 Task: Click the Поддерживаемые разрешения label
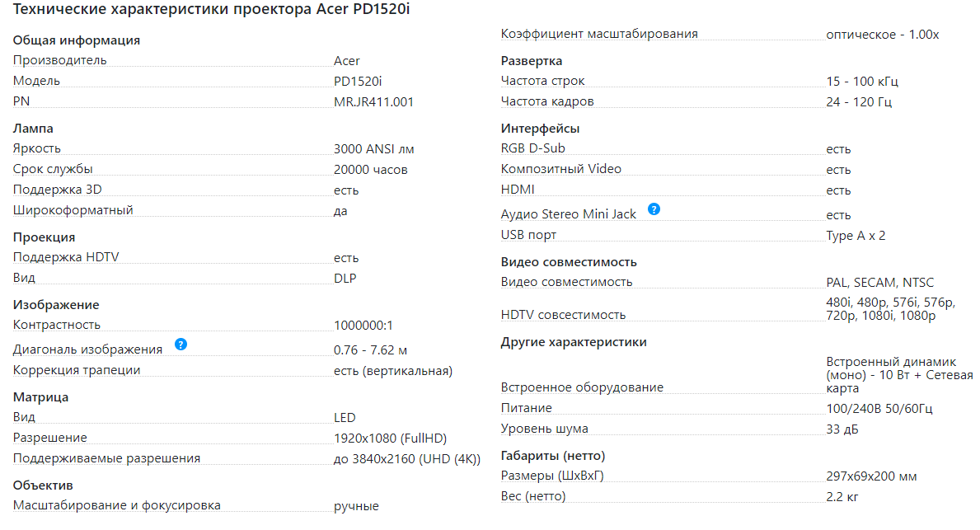coord(106,458)
